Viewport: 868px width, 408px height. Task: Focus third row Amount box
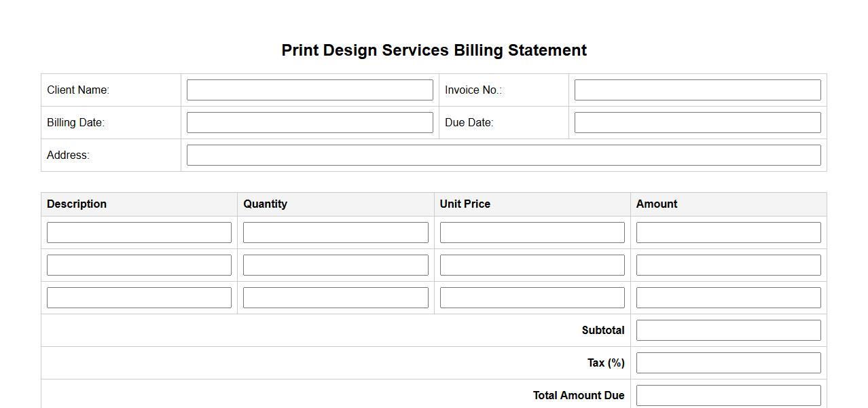[728, 298]
